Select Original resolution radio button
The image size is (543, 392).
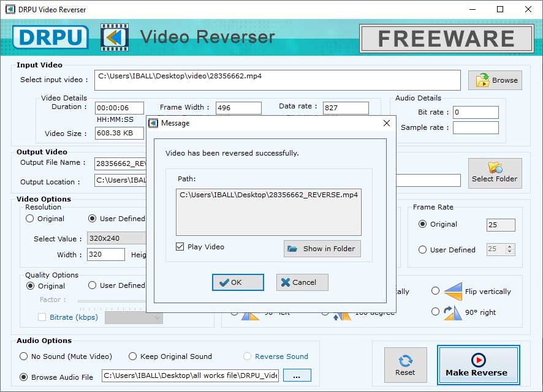click(30, 219)
